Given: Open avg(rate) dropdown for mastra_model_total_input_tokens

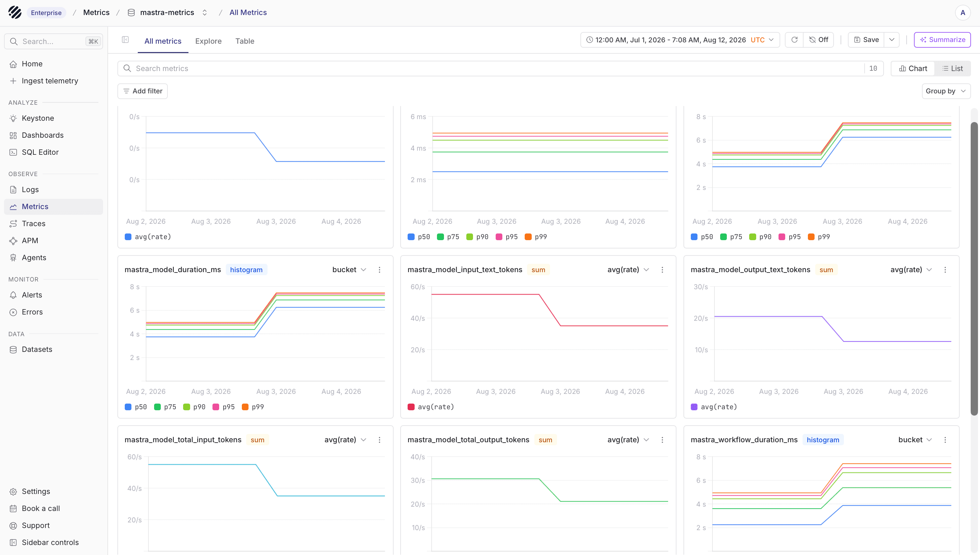Looking at the screenshot, I should coord(345,440).
